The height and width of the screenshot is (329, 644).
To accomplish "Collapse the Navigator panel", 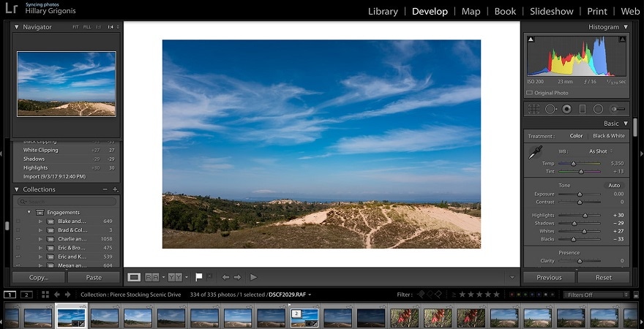I will pos(17,27).
